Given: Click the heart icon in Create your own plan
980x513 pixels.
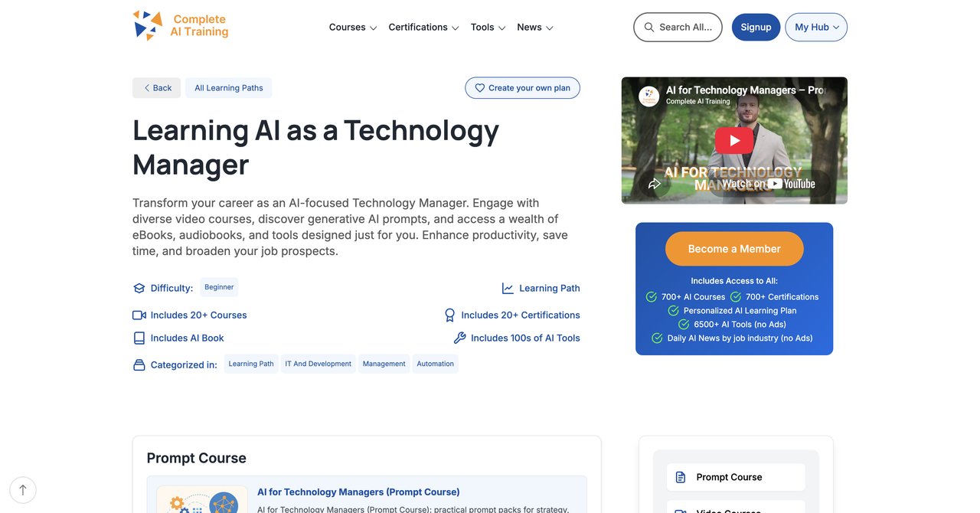Looking at the screenshot, I should [480, 88].
